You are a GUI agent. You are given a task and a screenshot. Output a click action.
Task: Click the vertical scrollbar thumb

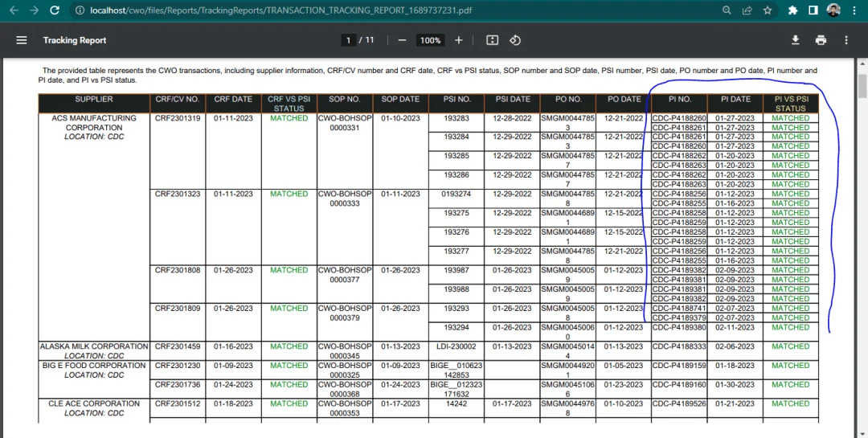(x=863, y=85)
